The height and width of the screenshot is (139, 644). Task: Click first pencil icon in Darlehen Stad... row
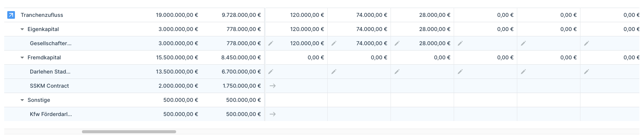[x=271, y=72]
